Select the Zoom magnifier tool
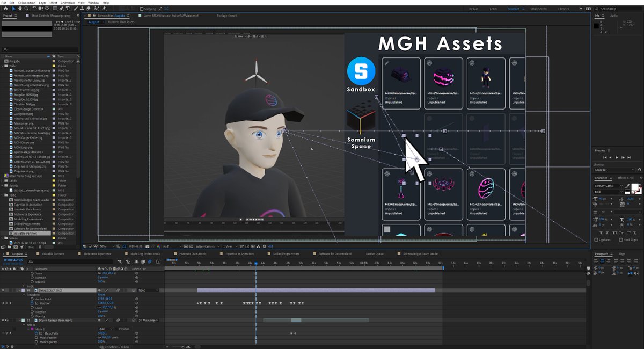 (27, 9)
